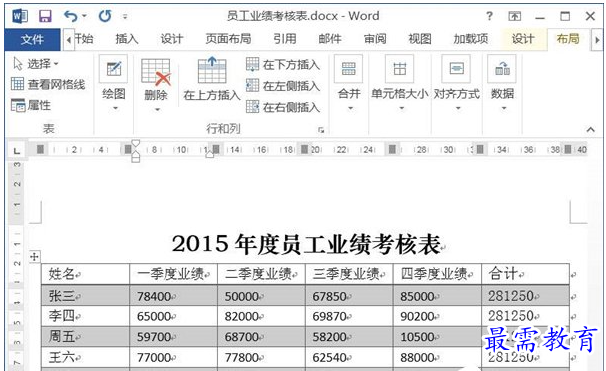Switch to the 开始 tab
This screenshot has width=606, height=371.
click(x=84, y=39)
